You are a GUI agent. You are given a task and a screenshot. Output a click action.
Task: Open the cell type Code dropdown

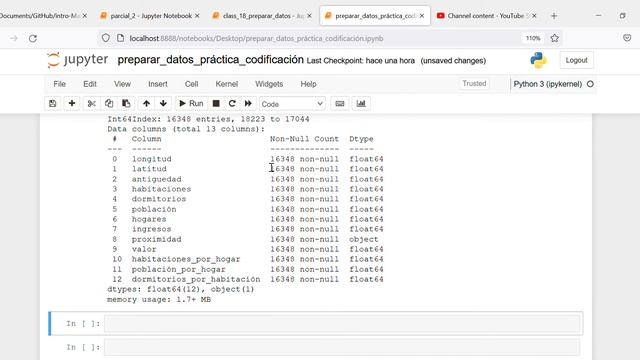[292, 104]
